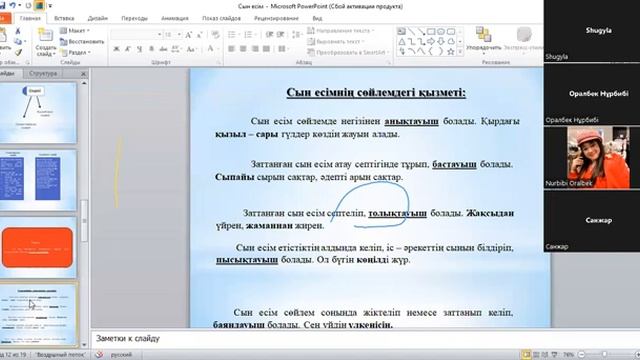Image resolution: width=640 pixels, height=360 pixels.
Task: Close the slides pane with X
Action: [84, 74]
